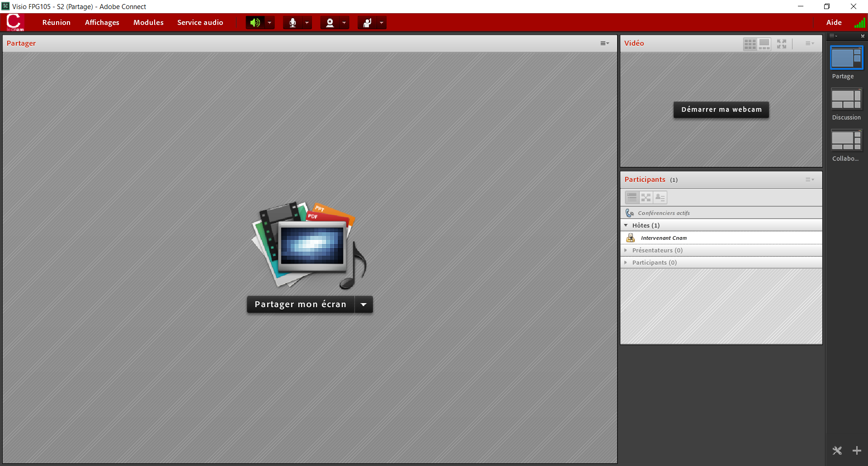
Task: Click the Cnam logo icon
Action: [x=14, y=23]
